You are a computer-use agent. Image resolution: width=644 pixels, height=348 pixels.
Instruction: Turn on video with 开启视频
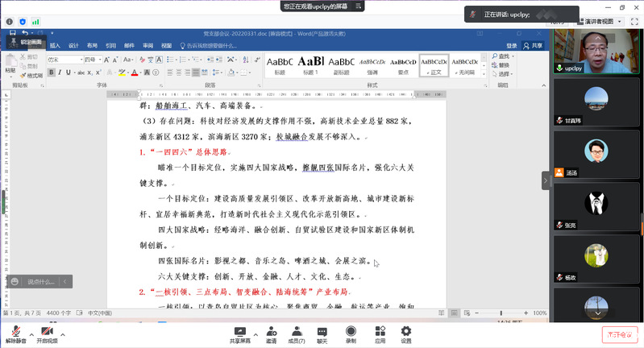[48, 334]
